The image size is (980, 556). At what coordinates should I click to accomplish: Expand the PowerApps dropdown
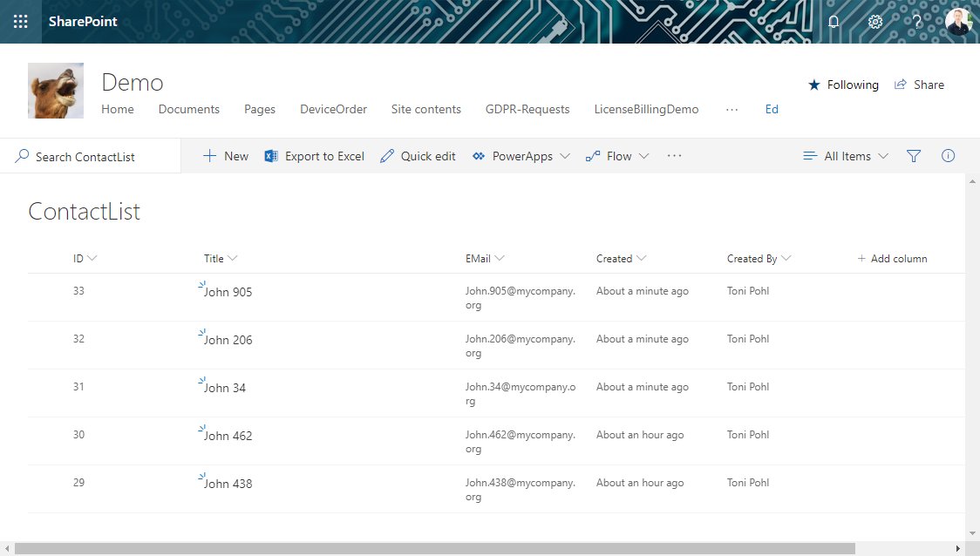[x=521, y=156]
